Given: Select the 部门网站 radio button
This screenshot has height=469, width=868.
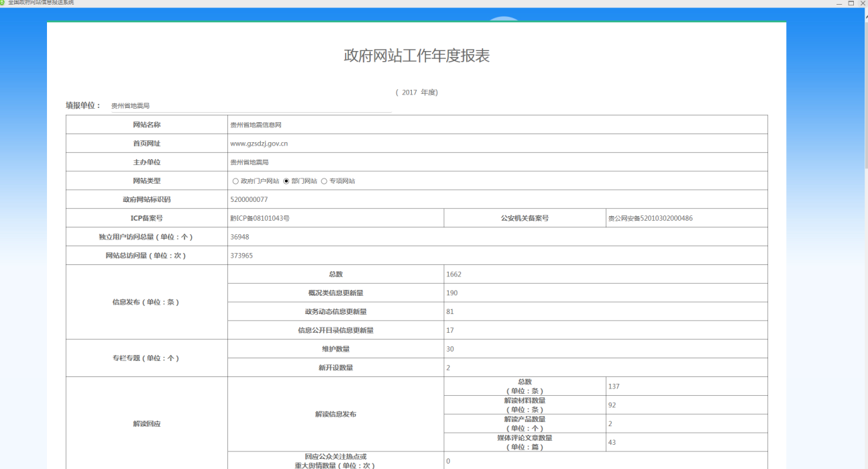Looking at the screenshot, I should click(x=286, y=181).
